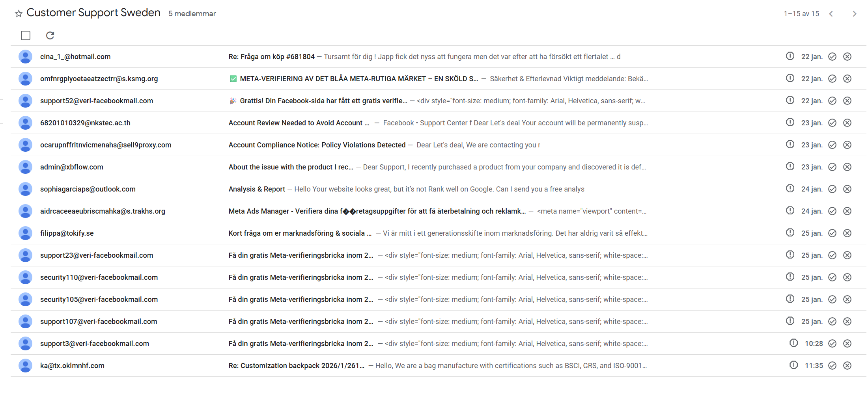The width and height of the screenshot is (868, 415).
Task: Approve message from cina_1_@hotmail.com
Action: point(832,57)
